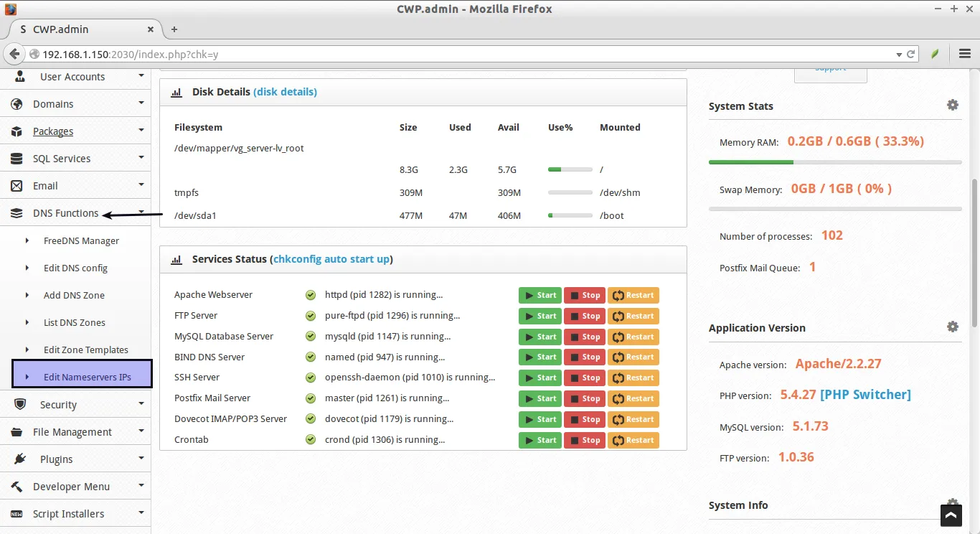Expand the SQL Services menu

(62, 159)
